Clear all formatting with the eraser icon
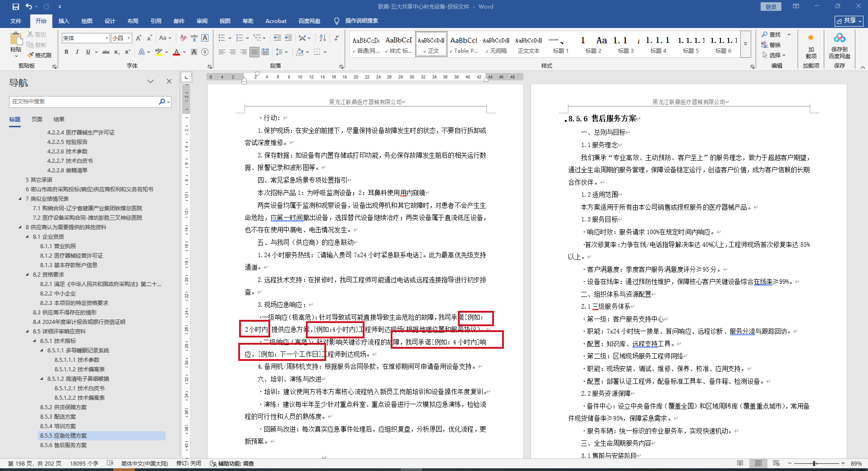The image size is (868, 471). pos(183,38)
